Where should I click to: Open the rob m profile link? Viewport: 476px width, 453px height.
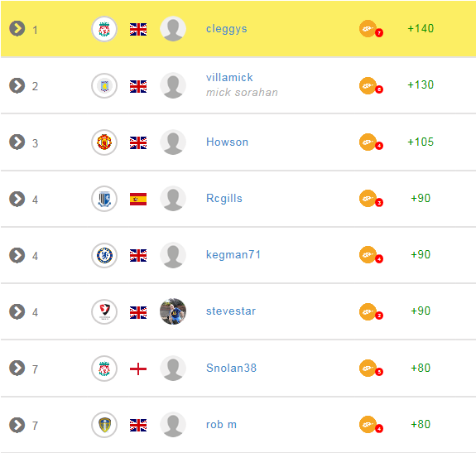(x=221, y=425)
